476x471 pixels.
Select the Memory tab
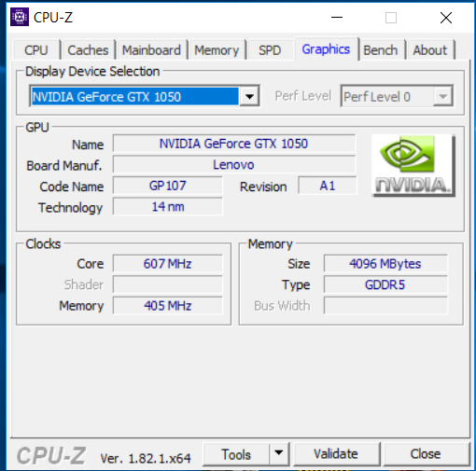tap(217, 50)
